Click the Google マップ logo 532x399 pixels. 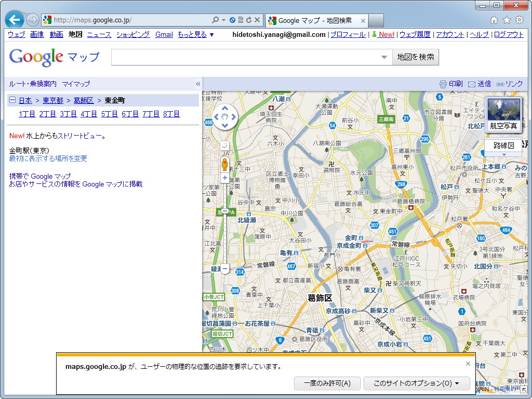[x=54, y=57]
